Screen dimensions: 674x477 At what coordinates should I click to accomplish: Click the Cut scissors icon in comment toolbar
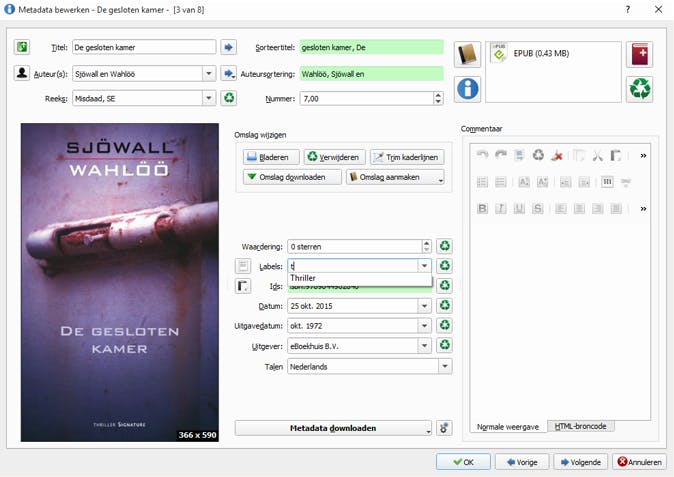coord(597,155)
